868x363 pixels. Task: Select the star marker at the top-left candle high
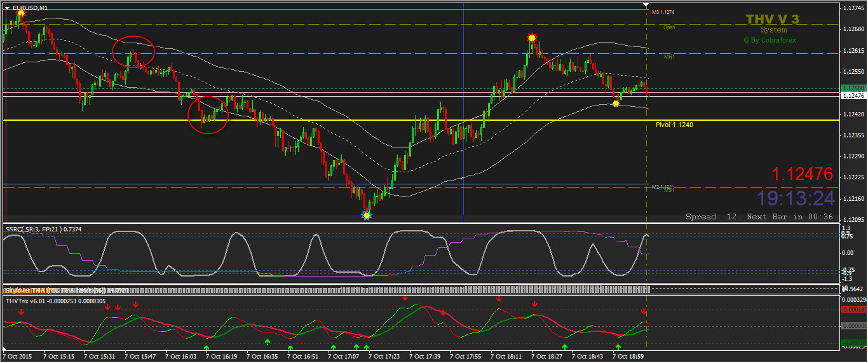tap(20, 13)
